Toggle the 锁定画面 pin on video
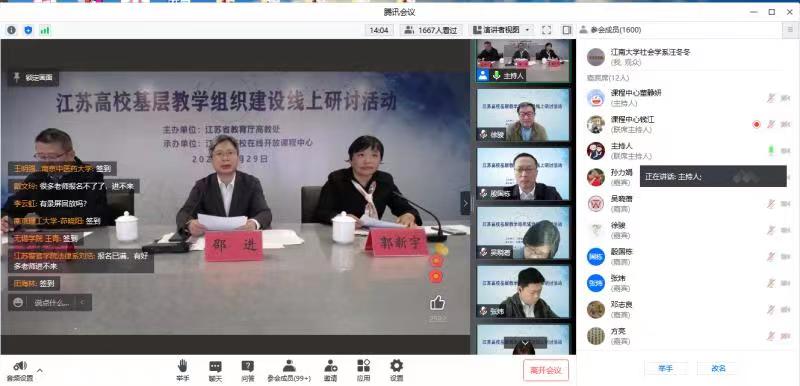Image resolution: width=800 pixels, height=386 pixels. [33, 78]
